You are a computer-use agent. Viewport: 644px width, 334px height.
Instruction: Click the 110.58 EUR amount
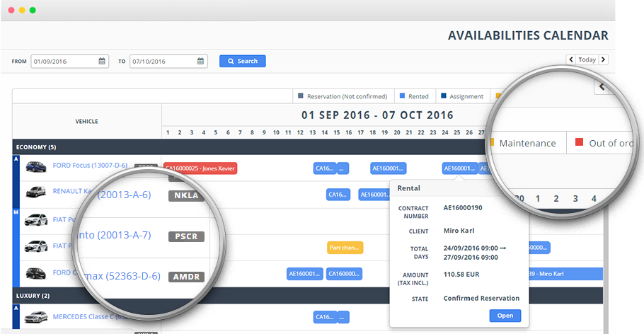tap(461, 275)
